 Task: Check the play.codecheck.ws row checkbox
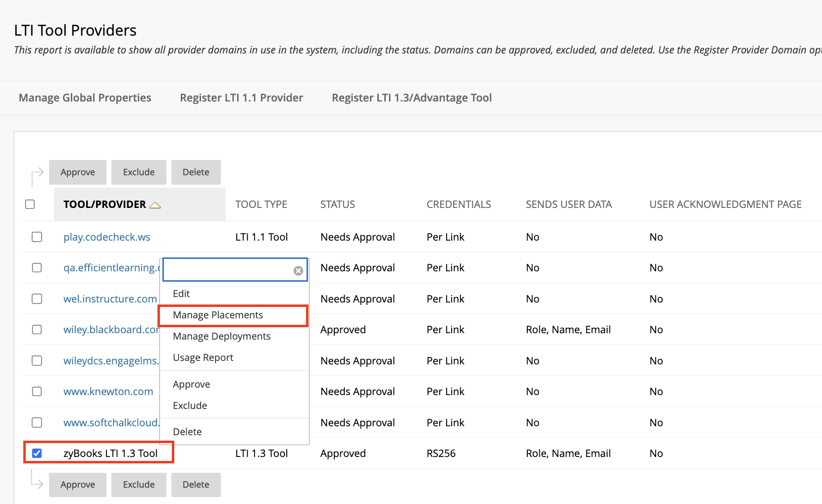click(x=37, y=237)
